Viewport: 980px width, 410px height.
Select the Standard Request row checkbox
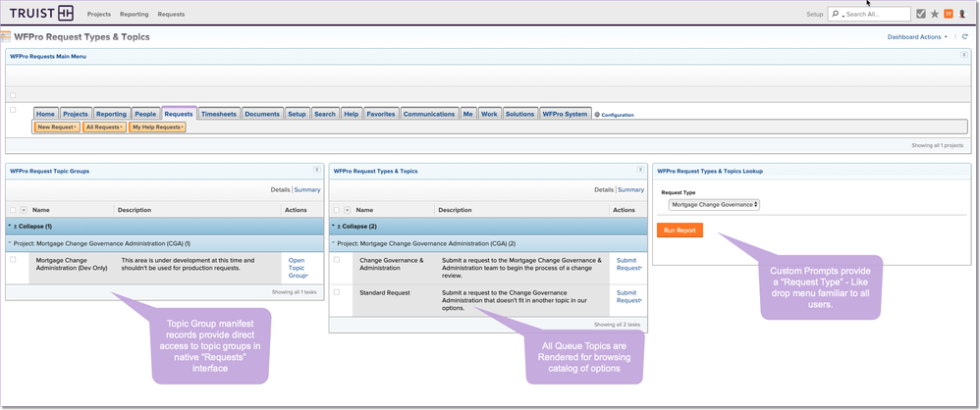point(337,291)
